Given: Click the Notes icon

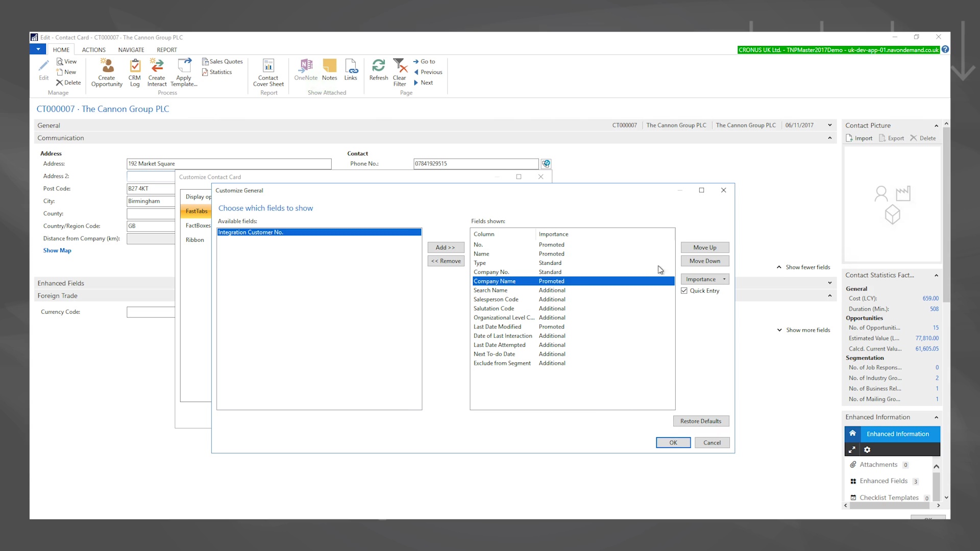Looking at the screenshot, I should point(330,71).
